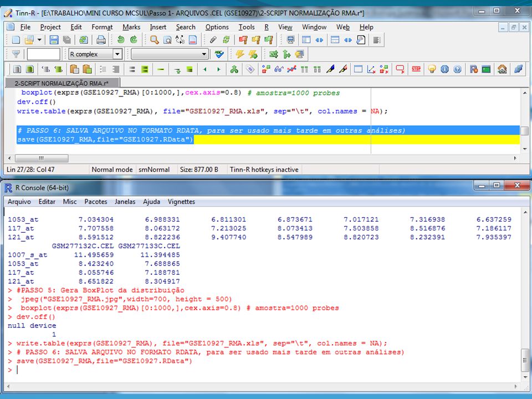Click the green Undo arrow icon

tap(121, 40)
